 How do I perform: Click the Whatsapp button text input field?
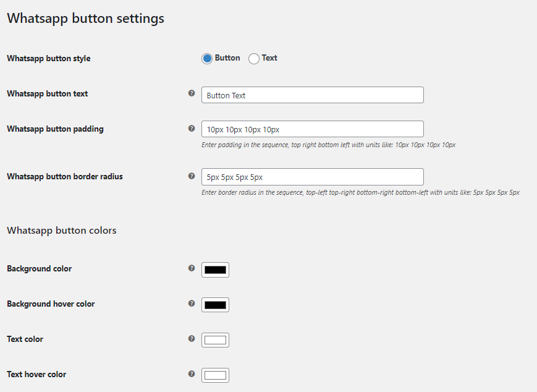point(312,95)
